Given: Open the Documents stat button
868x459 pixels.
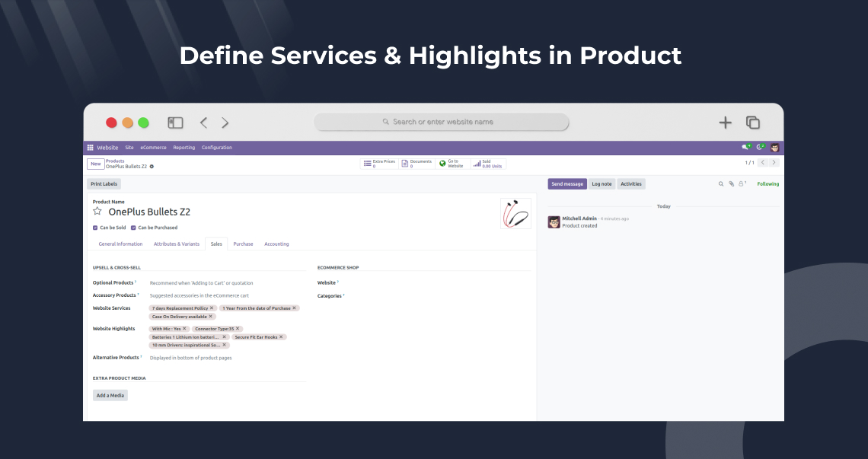Looking at the screenshot, I should coord(416,164).
